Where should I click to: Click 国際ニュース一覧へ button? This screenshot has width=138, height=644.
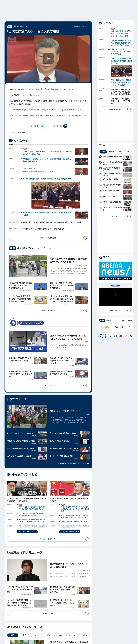48,311
